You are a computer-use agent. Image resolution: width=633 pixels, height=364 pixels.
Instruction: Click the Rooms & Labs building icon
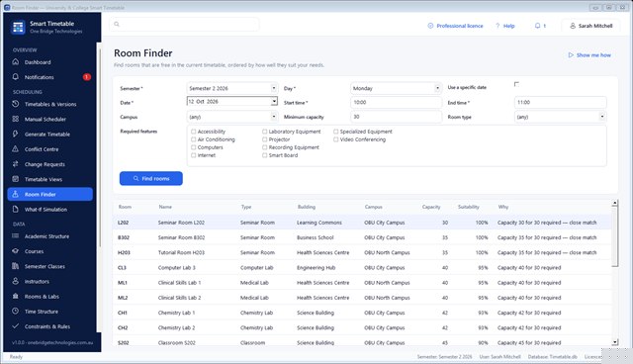tap(16, 296)
